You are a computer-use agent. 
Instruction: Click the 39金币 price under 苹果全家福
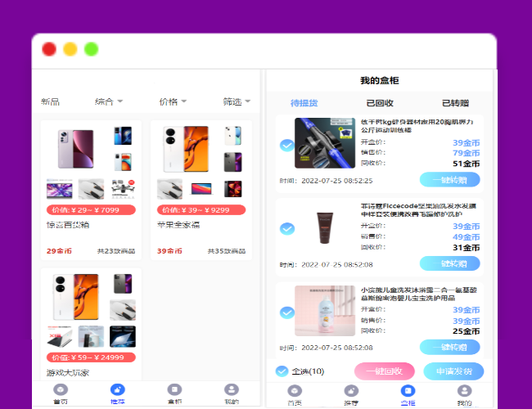pos(169,251)
